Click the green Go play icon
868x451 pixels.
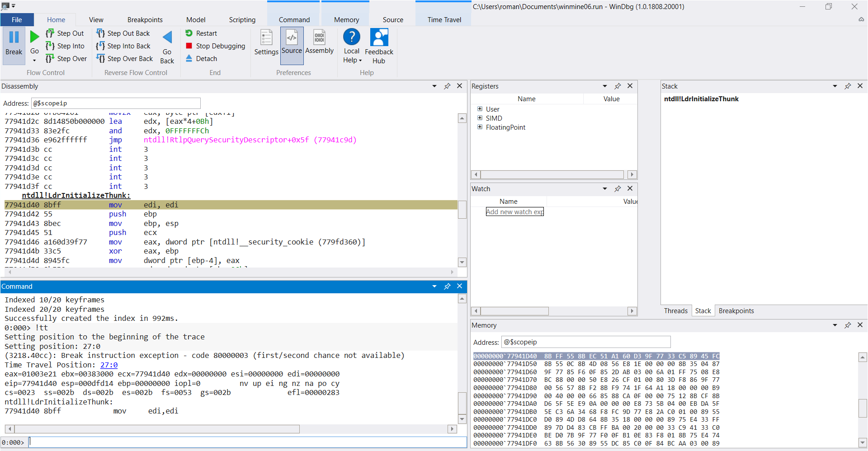point(34,36)
